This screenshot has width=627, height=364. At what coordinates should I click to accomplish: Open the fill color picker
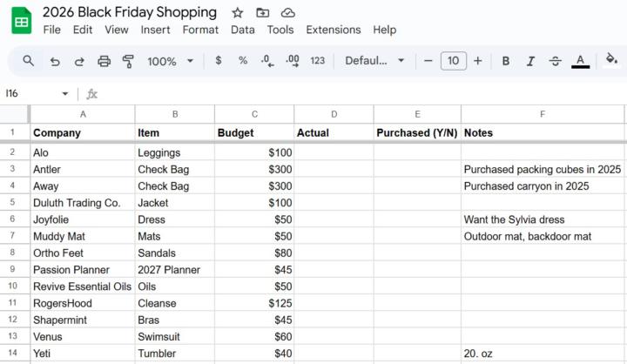(611, 60)
